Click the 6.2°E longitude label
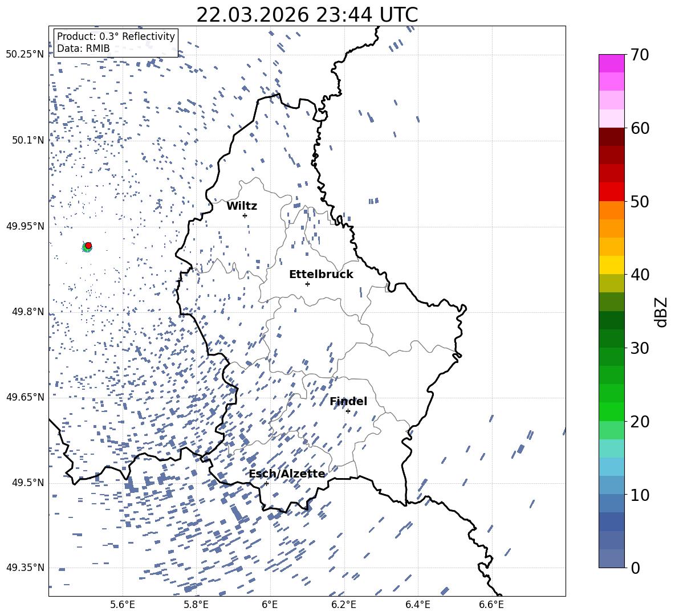 click(x=344, y=605)
